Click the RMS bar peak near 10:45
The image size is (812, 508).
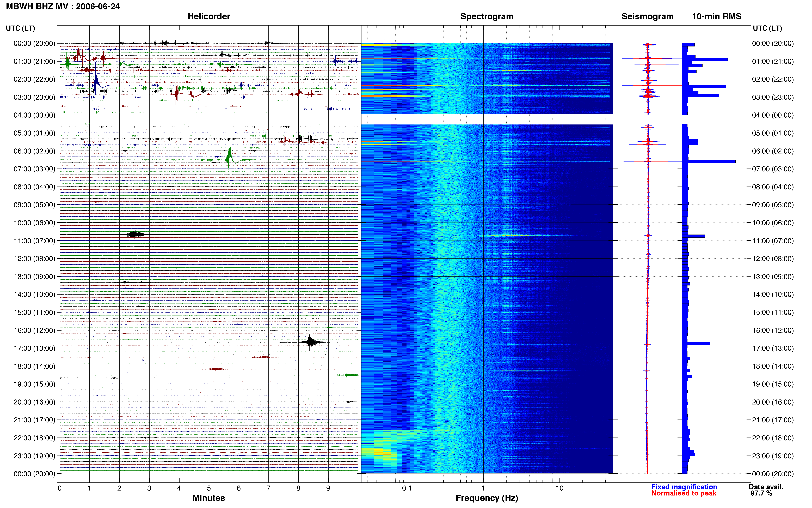coord(693,236)
